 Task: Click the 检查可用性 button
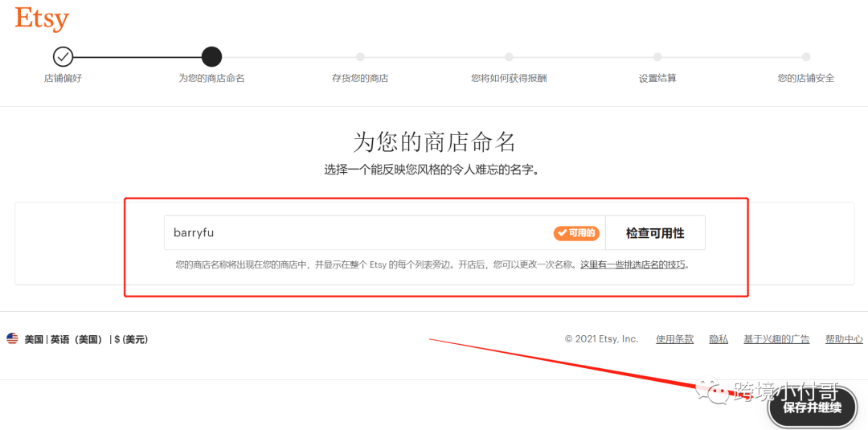coord(656,233)
